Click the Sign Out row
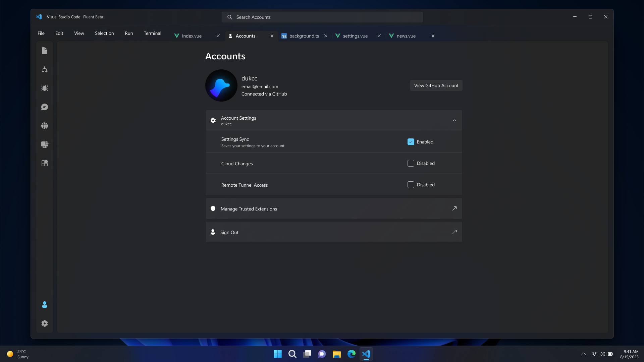This screenshot has height=362, width=644. click(x=334, y=232)
